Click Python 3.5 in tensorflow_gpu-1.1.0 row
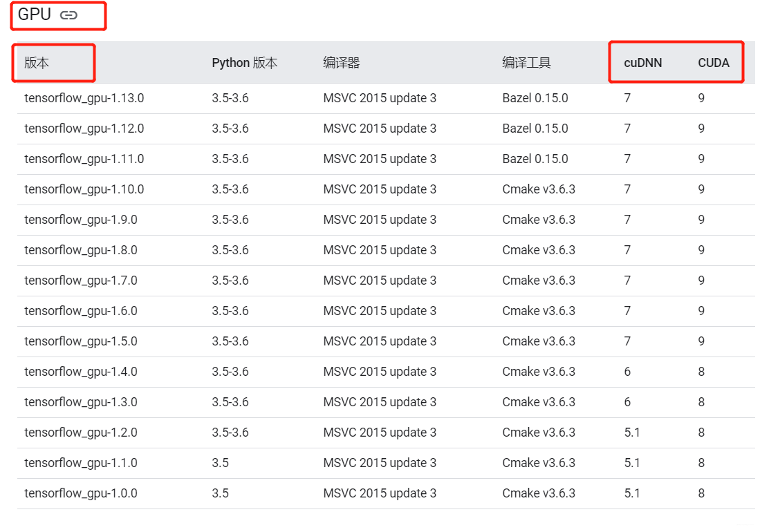Viewport: 760px width, 532px height. tap(220, 464)
